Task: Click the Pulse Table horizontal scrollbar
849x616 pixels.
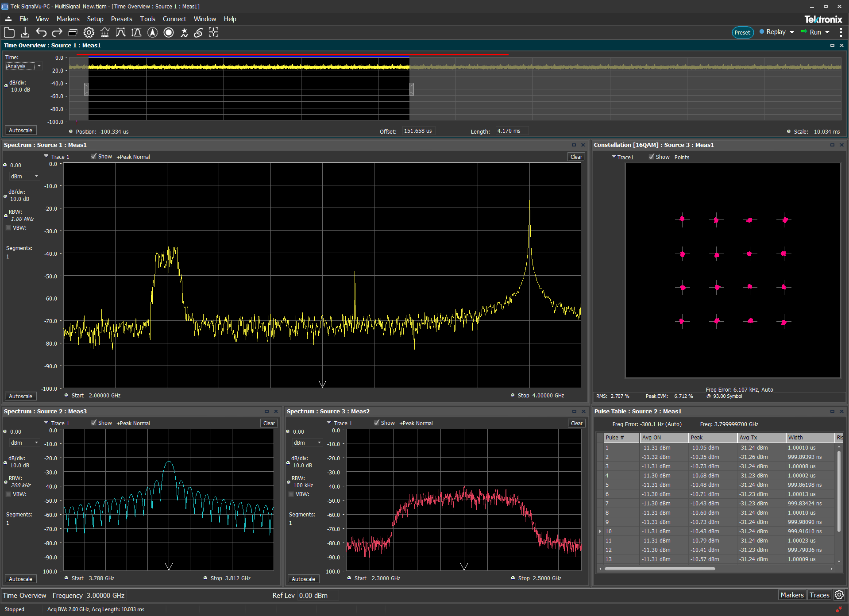Action: pos(660,569)
